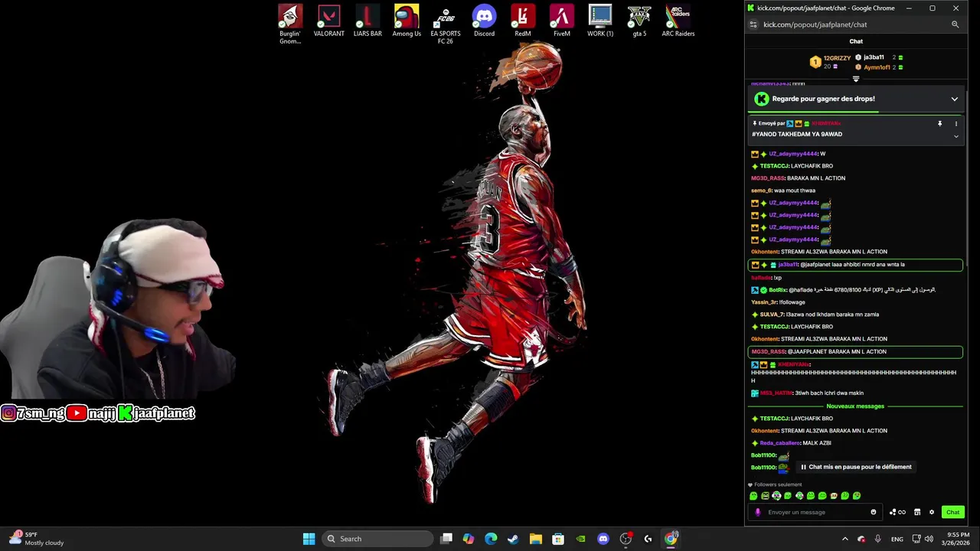Click the ja3ba11 highlighted chat message
Viewport: 980px width, 551px height.
click(x=855, y=265)
